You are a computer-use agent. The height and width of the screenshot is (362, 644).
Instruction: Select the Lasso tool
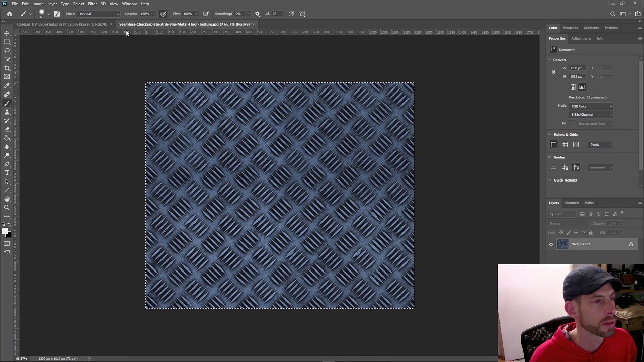7,50
